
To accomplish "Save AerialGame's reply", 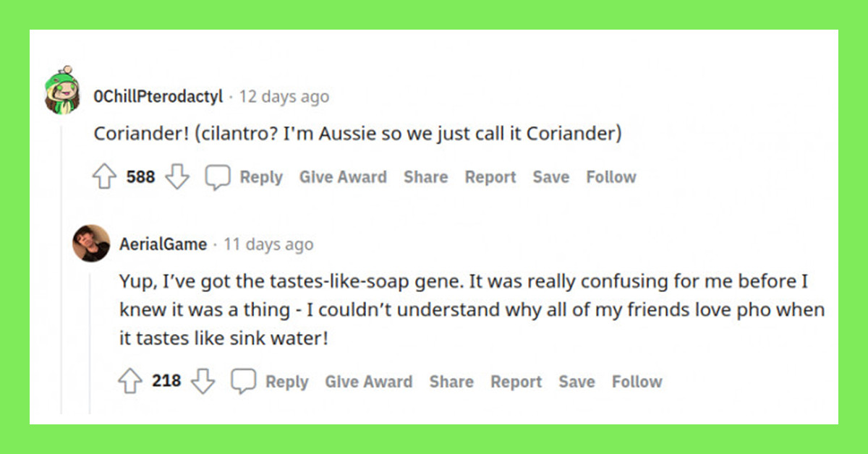I will [x=576, y=382].
